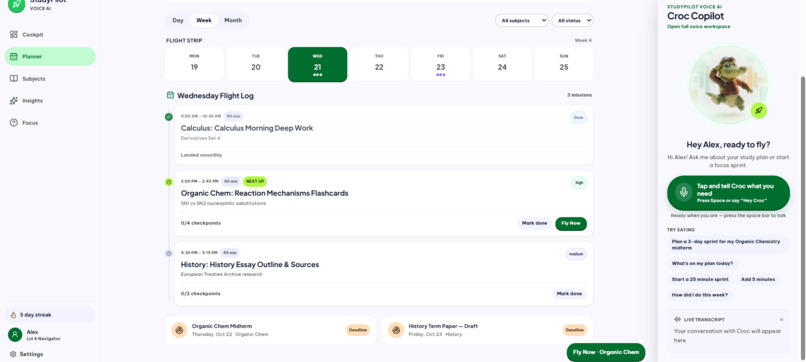Go to Subjects in the sidebar
Image resolution: width=806 pixels, height=362 pixels.
[50, 79]
